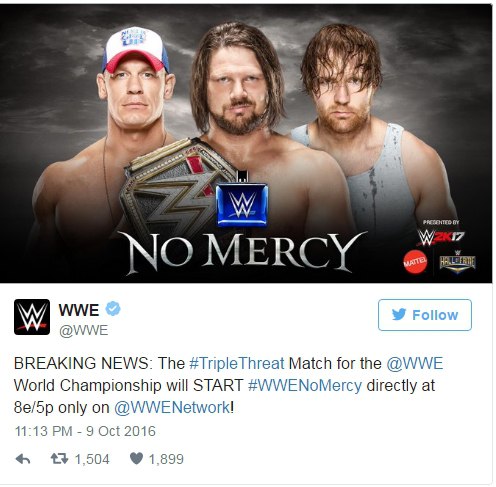Retweet using the retweet arrows icon

tap(59, 459)
